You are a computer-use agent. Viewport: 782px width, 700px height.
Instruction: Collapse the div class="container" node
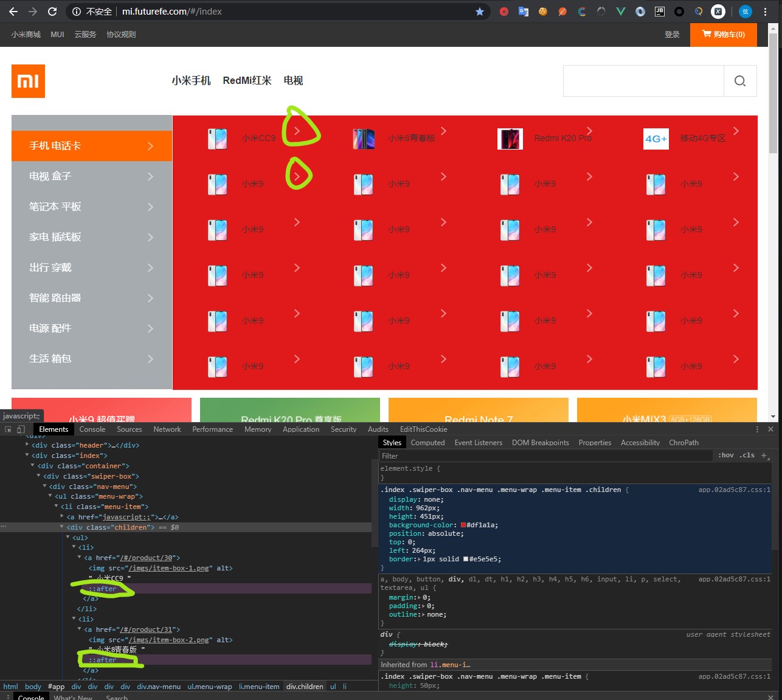pyautogui.click(x=33, y=466)
